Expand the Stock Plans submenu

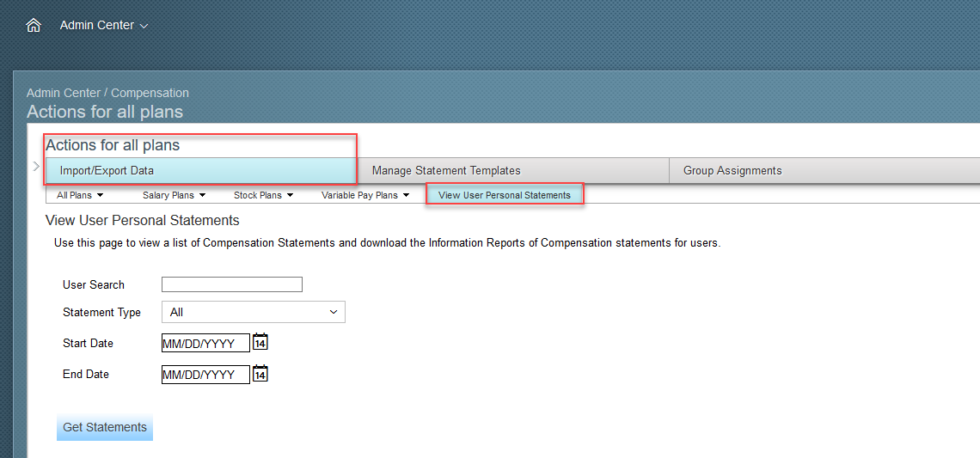pyautogui.click(x=263, y=195)
